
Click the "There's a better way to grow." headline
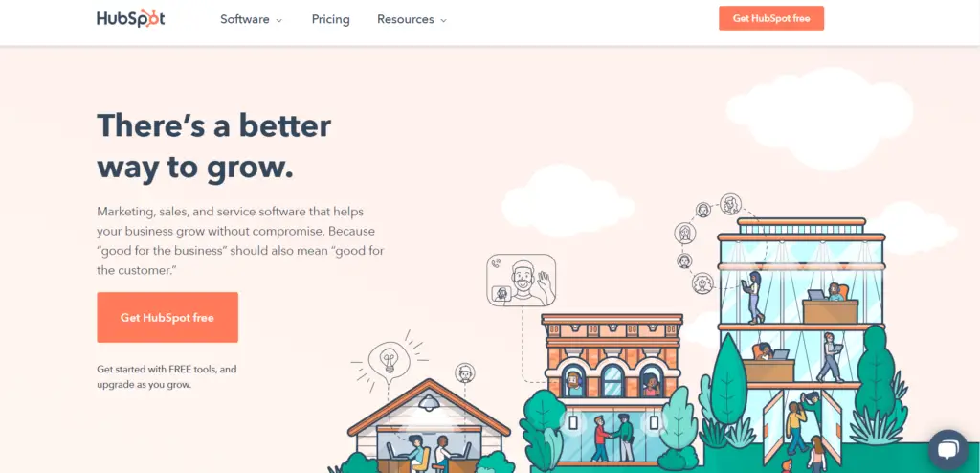[213, 147]
